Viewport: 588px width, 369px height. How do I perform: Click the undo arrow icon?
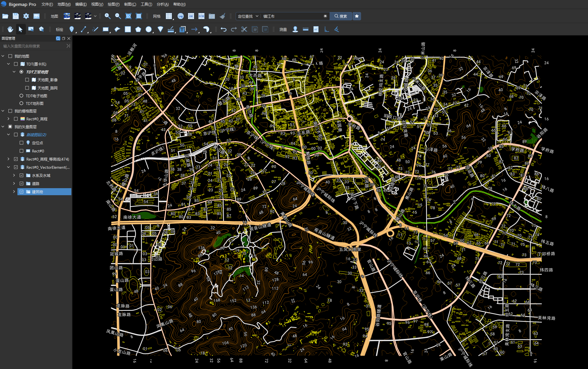click(x=223, y=29)
